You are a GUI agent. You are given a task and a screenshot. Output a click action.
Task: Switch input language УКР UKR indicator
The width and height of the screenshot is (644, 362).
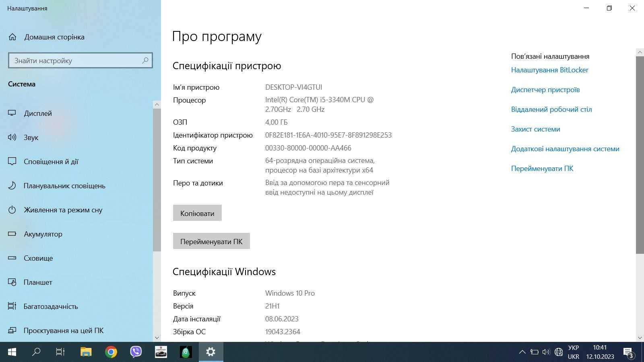tap(574, 352)
